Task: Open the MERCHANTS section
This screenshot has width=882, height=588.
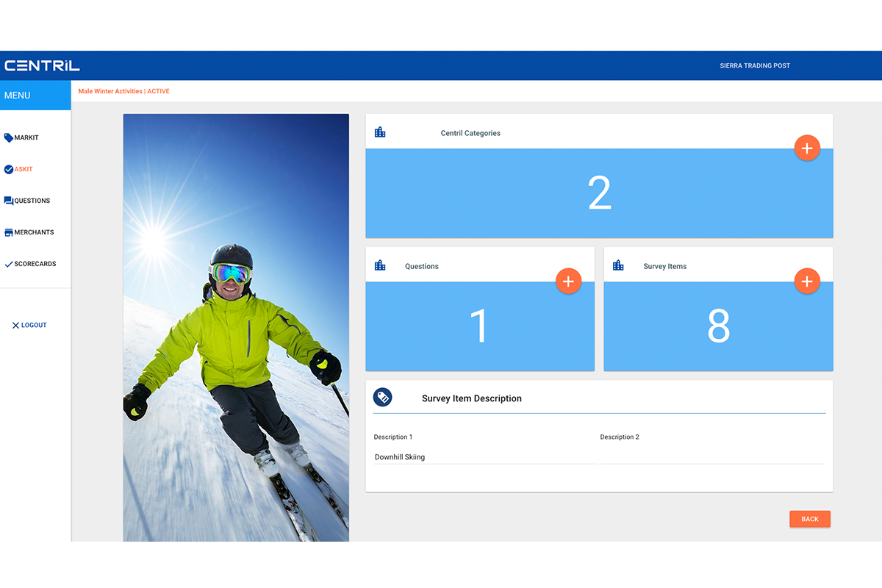Action: 34,232
